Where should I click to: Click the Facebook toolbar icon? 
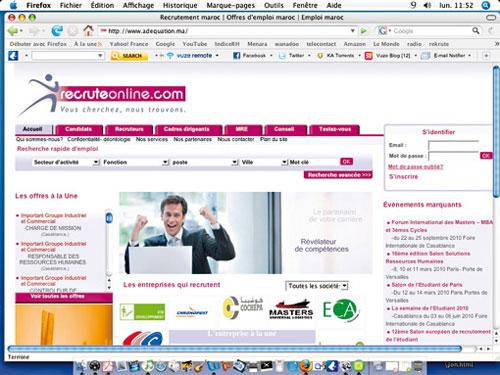coord(236,56)
